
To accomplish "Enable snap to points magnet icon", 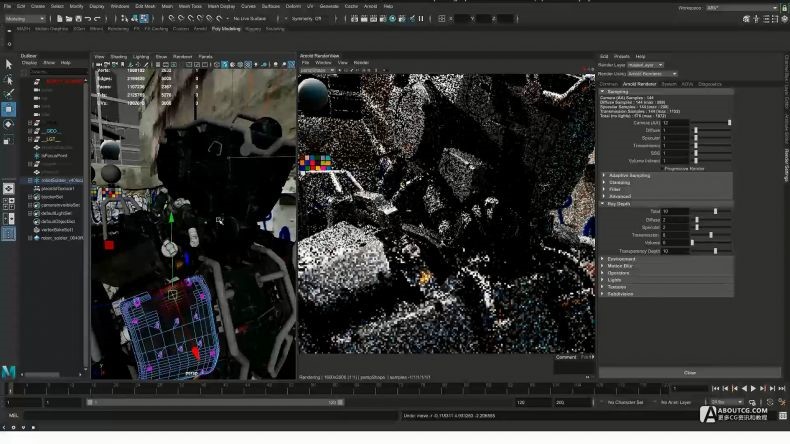I will (191, 19).
